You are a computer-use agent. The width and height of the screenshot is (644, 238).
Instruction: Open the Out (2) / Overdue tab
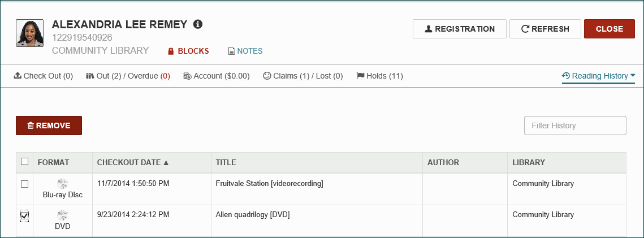[x=128, y=76]
